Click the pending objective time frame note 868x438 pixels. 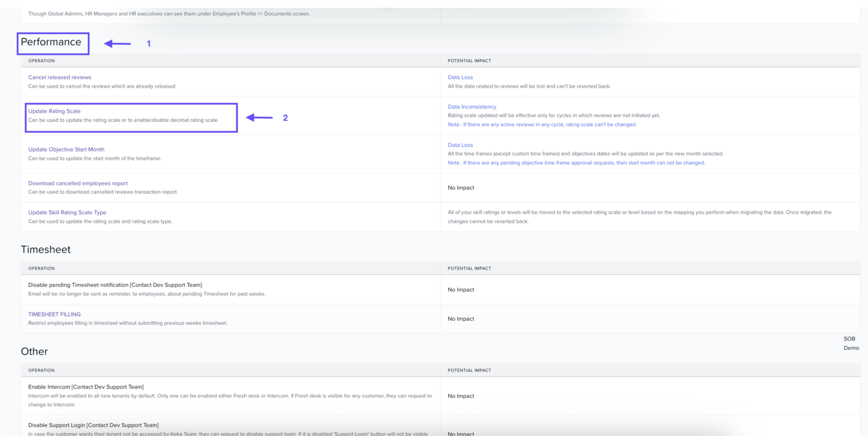[576, 162]
